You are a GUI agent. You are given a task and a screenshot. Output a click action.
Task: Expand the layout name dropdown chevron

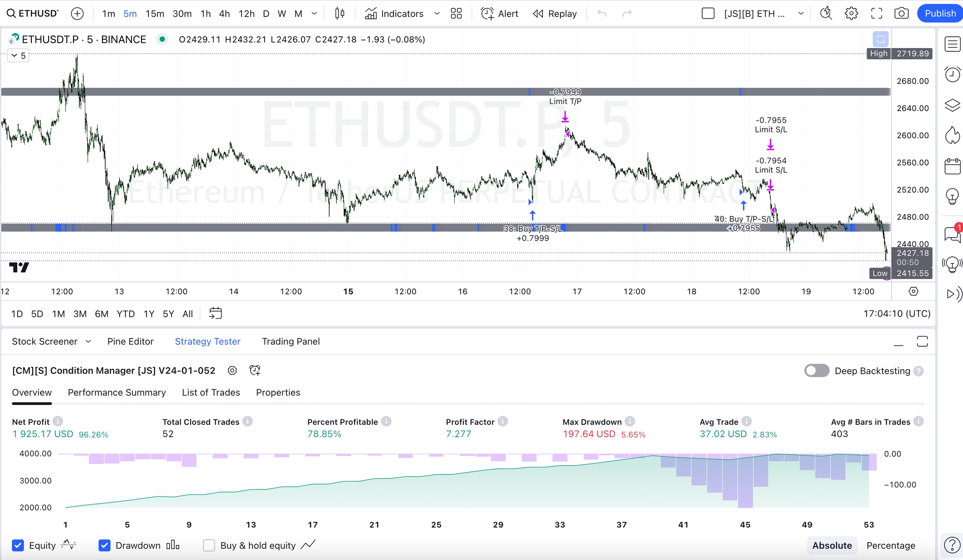(801, 14)
